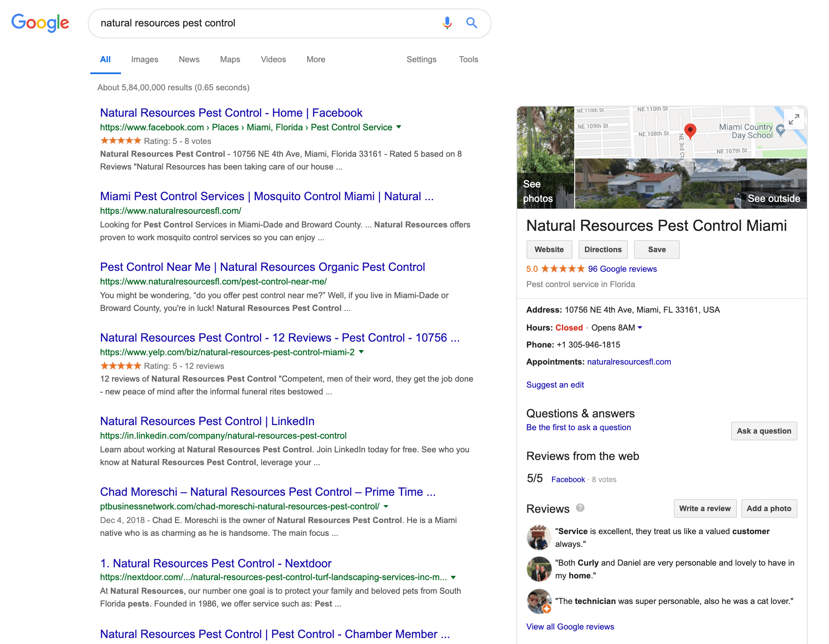
Task: Open Yelp 12 Reviews result title
Action: click(280, 338)
